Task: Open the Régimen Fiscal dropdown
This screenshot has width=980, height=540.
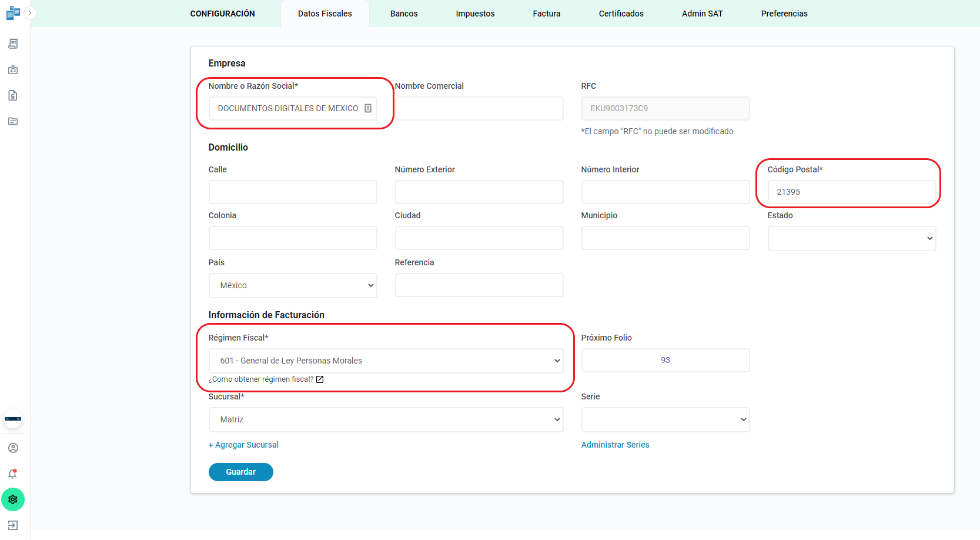Action: point(386,361)
